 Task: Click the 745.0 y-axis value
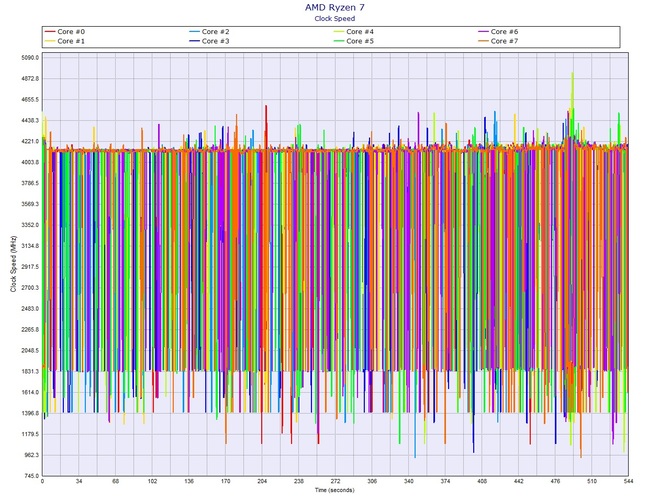tap(31, 476)
